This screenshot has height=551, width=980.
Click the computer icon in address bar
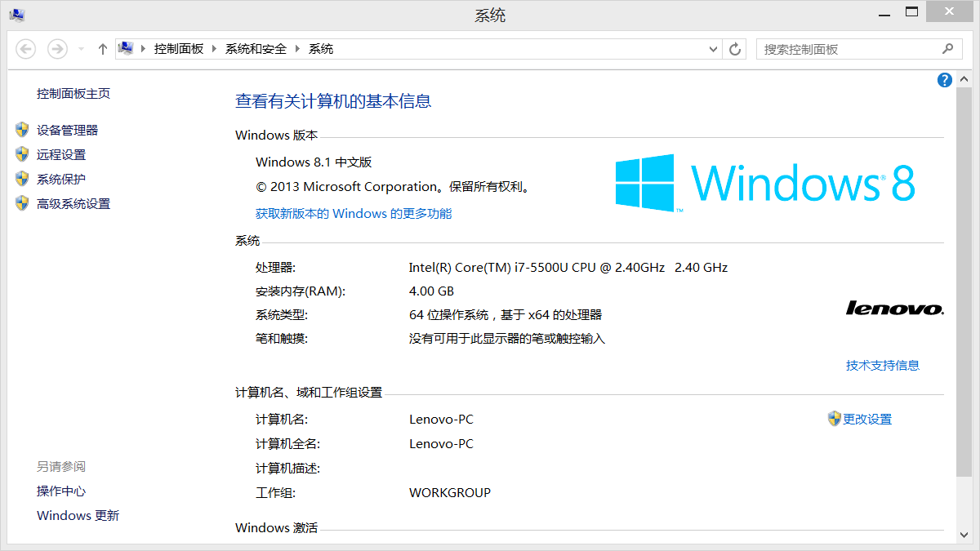(x=126, y=48)
